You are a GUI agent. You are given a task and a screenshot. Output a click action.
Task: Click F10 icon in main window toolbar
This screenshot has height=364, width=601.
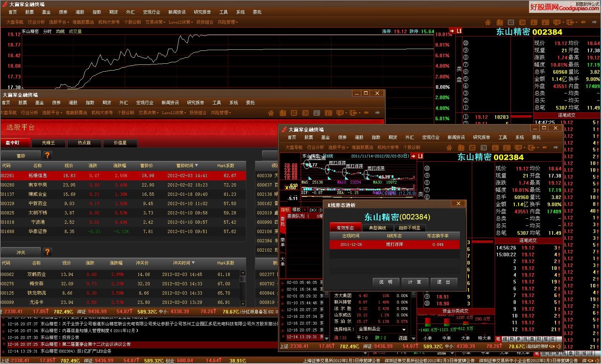click(545, 22)
